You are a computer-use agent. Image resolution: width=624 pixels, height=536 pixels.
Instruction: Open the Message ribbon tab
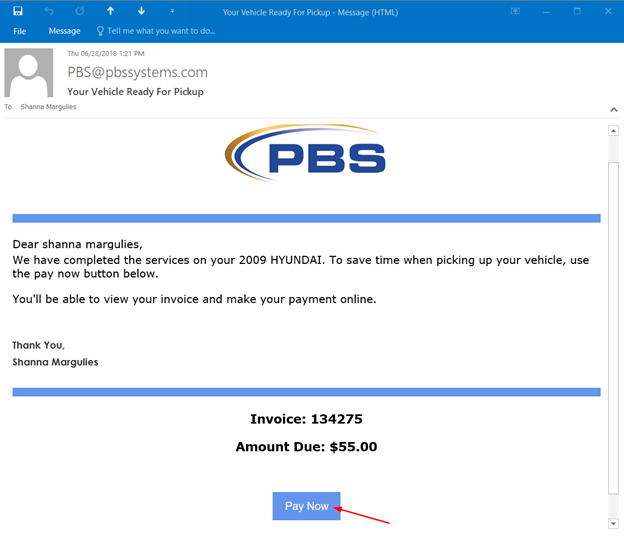pos(64,31)
